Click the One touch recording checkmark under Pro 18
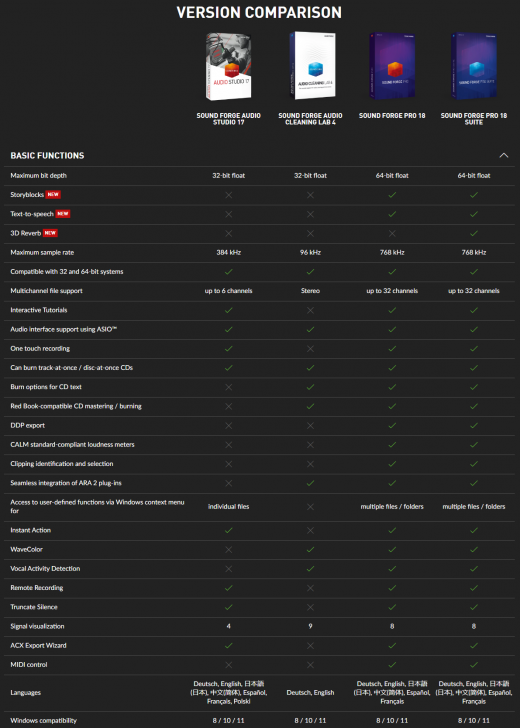 tap(392, 348)
